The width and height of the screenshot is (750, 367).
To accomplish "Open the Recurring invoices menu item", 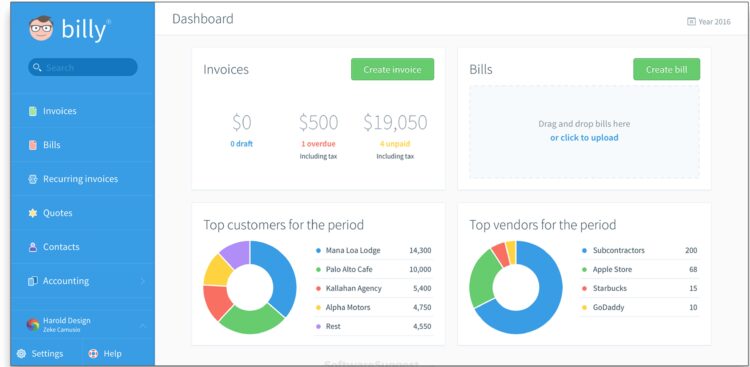I will pos(82,179).
